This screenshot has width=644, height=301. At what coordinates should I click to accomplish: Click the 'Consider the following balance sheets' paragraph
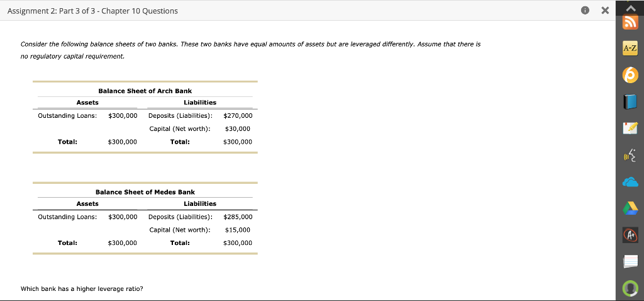250,50
